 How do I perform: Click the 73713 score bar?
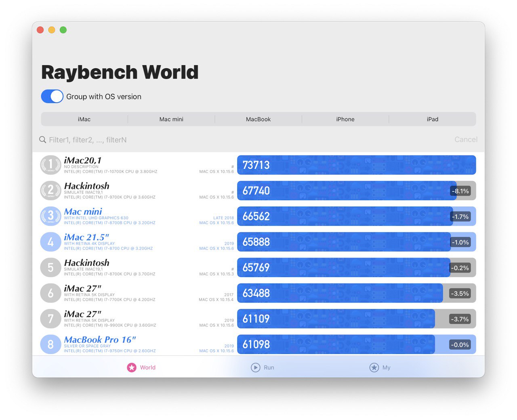pos(357,165)
